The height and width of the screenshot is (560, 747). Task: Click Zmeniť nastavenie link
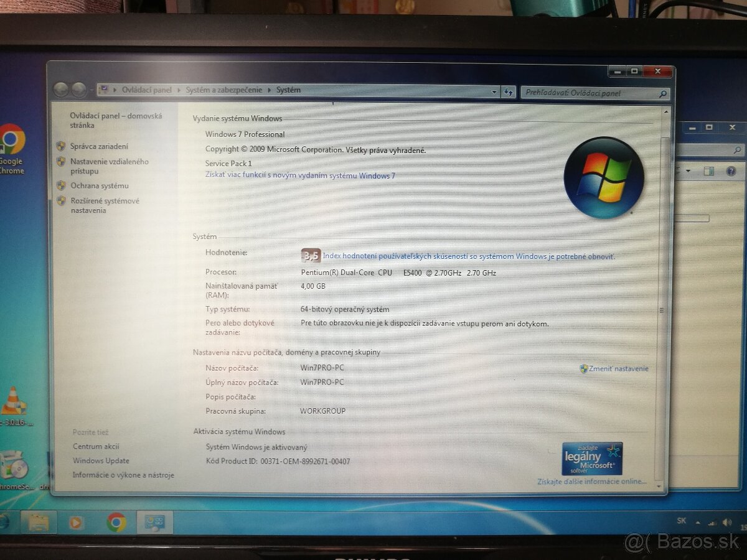tap(618, 368)
